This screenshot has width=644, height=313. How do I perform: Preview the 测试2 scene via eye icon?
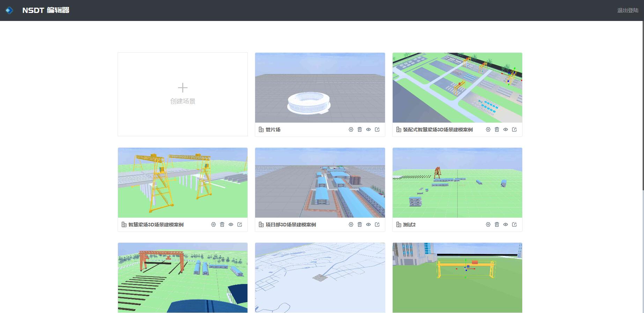click(x=505, y=225)
